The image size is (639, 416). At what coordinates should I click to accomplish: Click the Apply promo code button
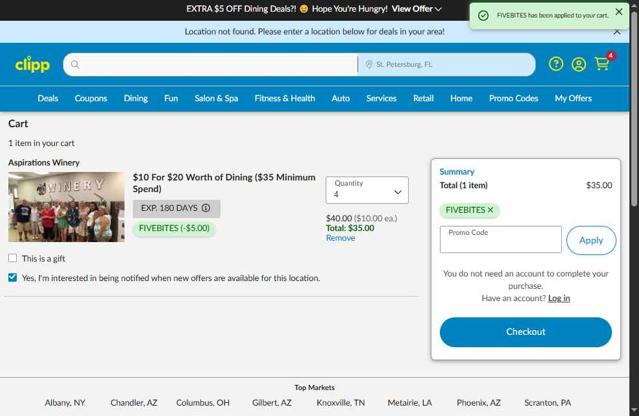(591, 240)
